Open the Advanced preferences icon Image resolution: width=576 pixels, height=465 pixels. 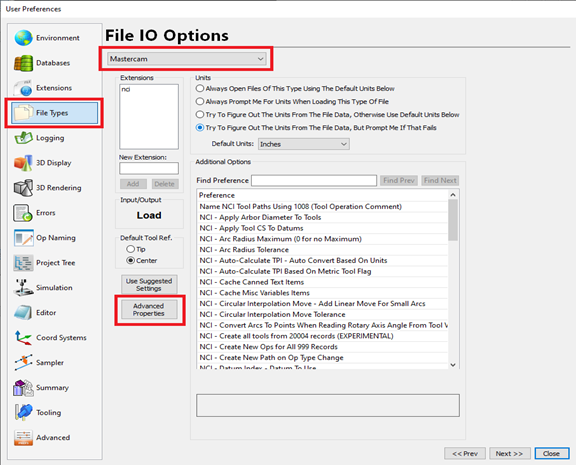24,437
